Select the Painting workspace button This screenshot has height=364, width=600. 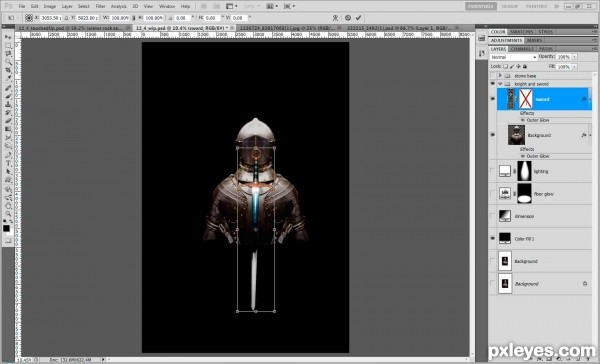pyautogui.click(x=536, y=6)
